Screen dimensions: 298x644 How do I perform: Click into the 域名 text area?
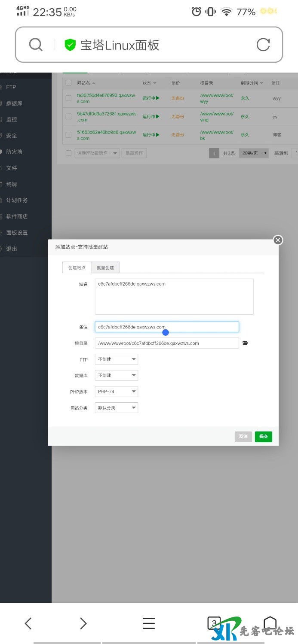(x=174, y=297)
